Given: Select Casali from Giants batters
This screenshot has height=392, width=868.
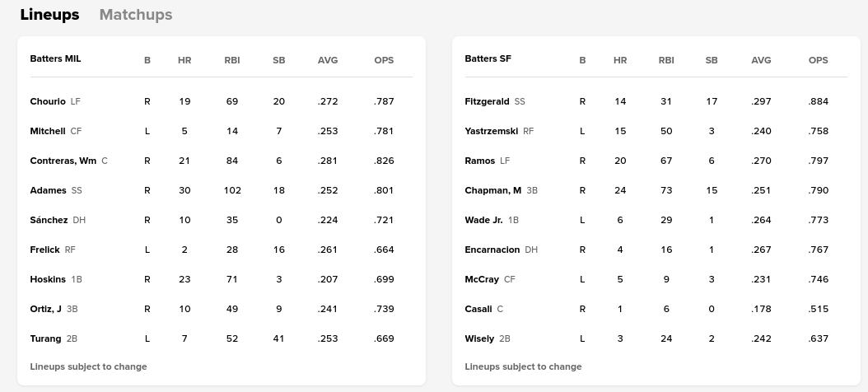Looking at the screenshot, I should (478, 309).
